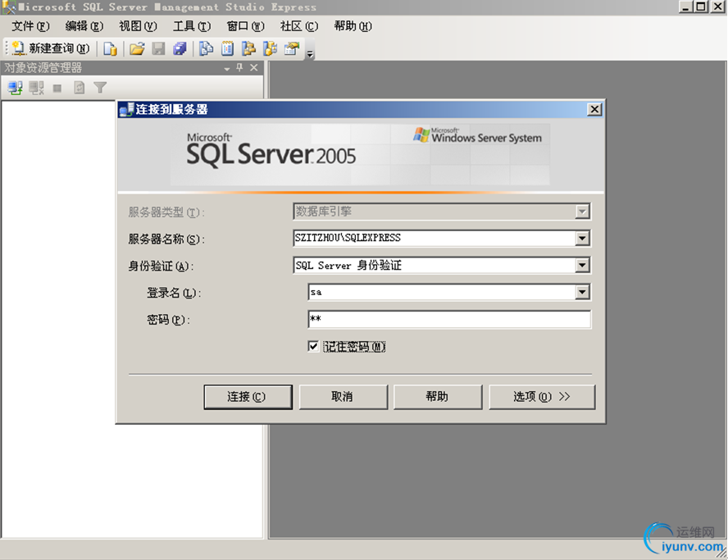Viewport: 728px width, 560px height.
Task: Click the Refresh icon in Object Explorer
Action: 80,87
